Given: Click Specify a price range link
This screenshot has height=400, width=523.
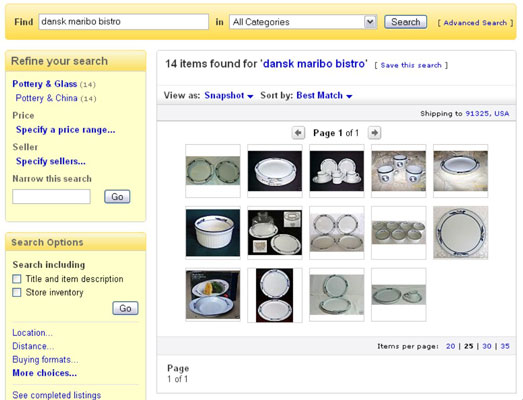Looking at the screenshot, I should (66, 130).
